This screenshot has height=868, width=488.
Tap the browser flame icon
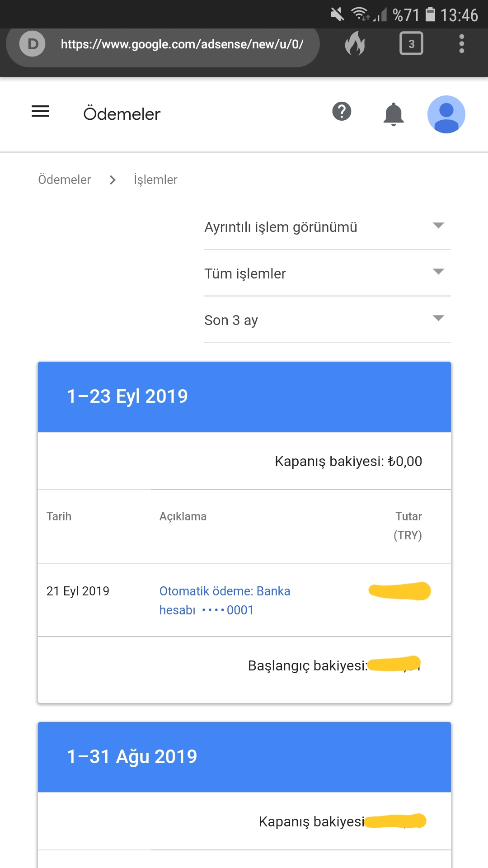coord(355,44)
